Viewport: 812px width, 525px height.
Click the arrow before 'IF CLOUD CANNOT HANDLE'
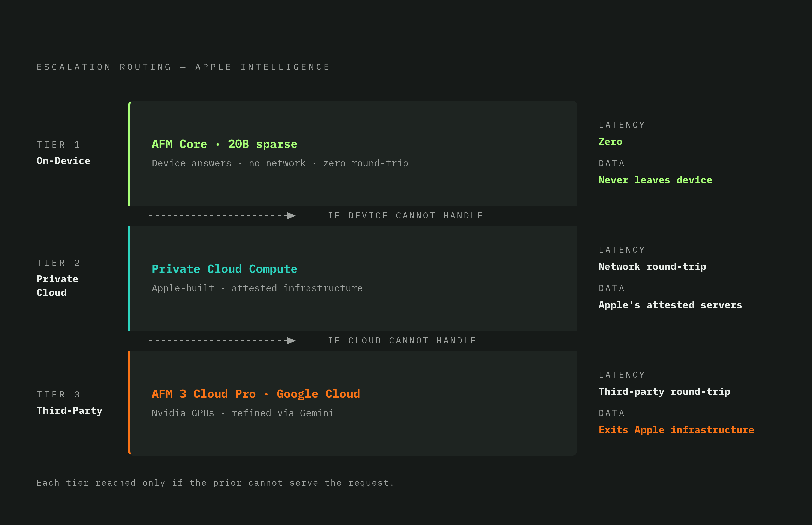pos(222,341)
